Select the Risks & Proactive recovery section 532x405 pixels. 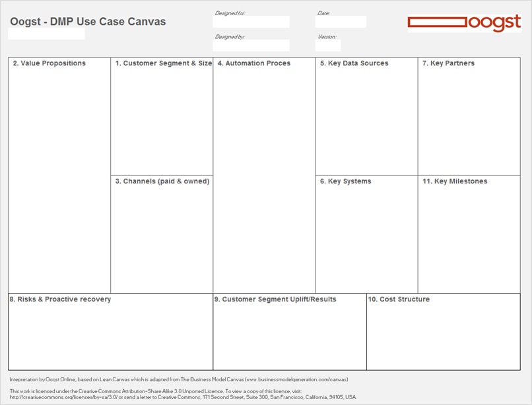click(110, 333)
